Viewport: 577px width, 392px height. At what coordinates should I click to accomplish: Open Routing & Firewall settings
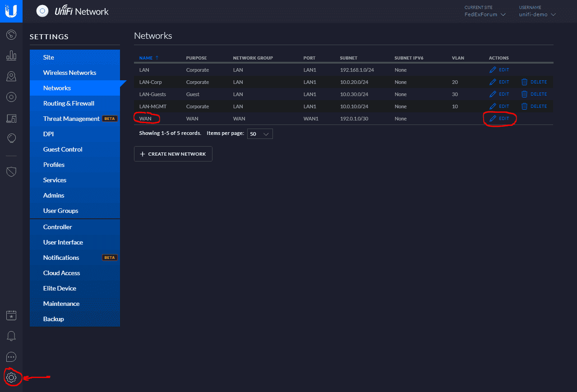75,103
